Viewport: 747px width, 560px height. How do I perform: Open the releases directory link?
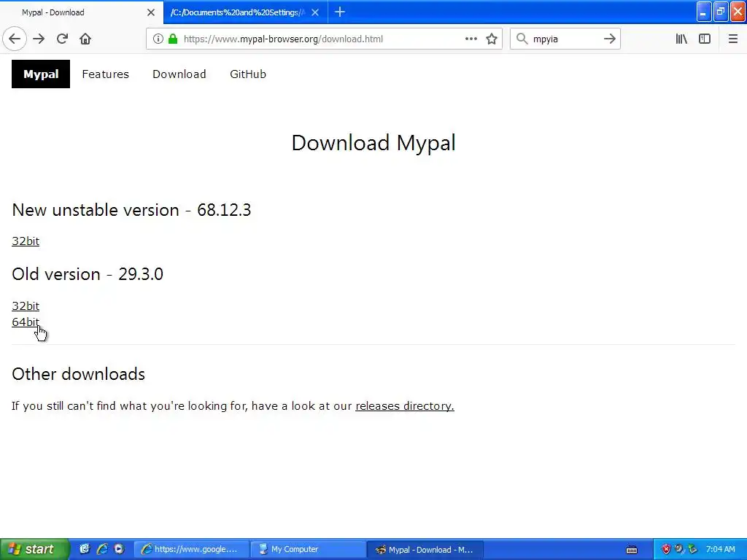pyautogui.click(x=404, y=406)
